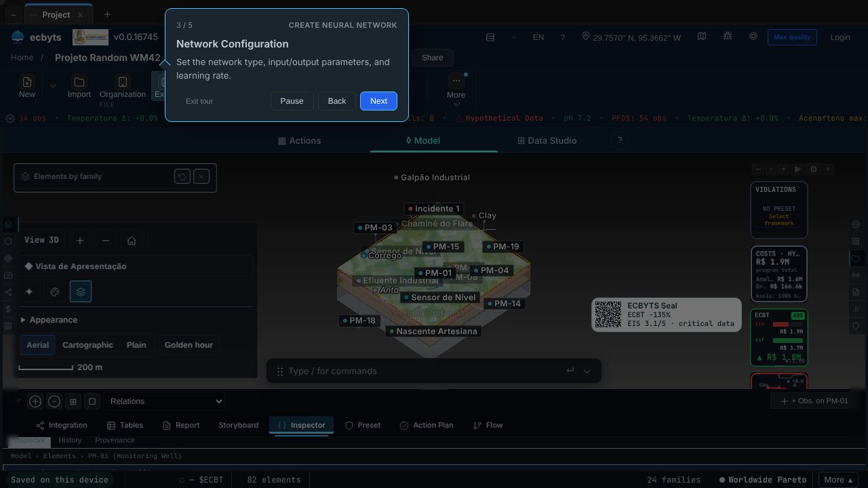Viewport: 868px width, 488px height.
Task: Click the gear icon in widget controls
Action: (813, 169)
